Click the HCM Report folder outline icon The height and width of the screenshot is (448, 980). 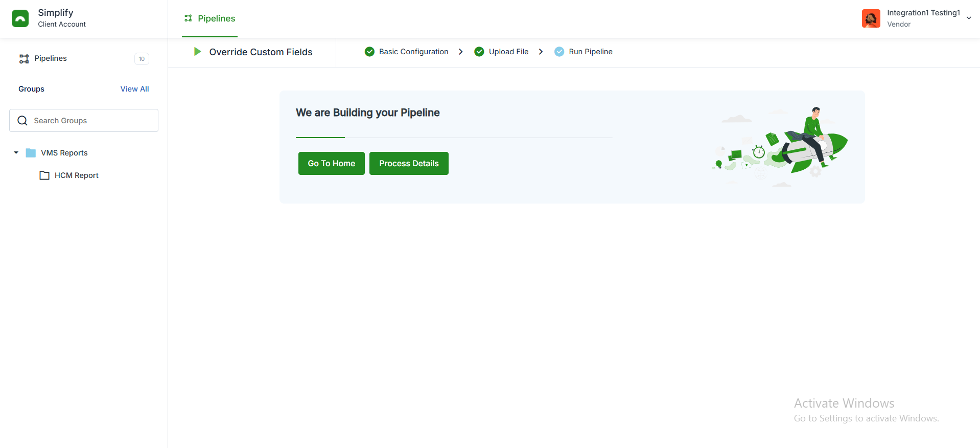tap(44, 175)
